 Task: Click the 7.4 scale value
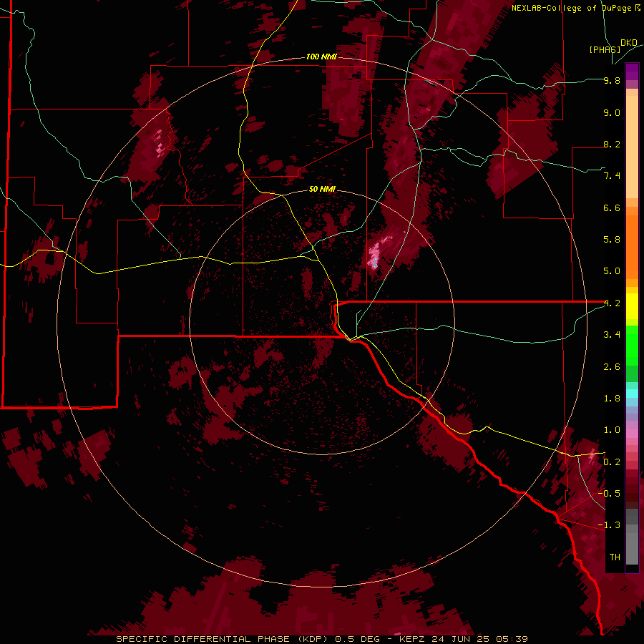click(612, 176)
